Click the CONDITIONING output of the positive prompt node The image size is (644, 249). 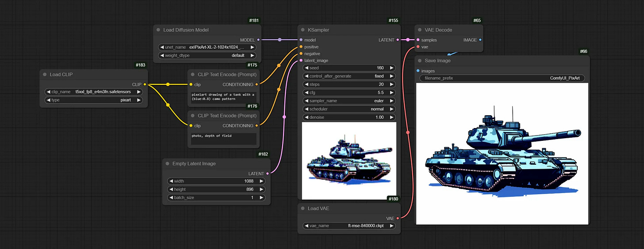(257, 84)
